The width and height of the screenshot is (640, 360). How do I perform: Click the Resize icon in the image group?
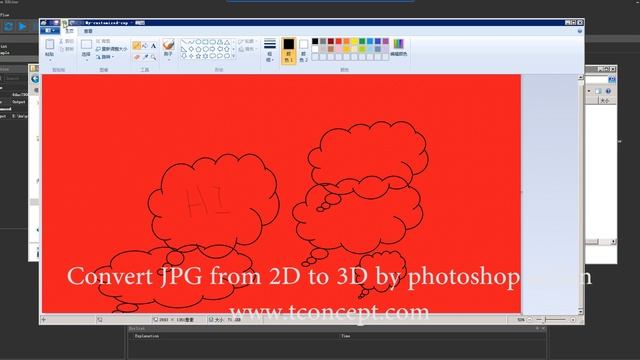[98, 49]
